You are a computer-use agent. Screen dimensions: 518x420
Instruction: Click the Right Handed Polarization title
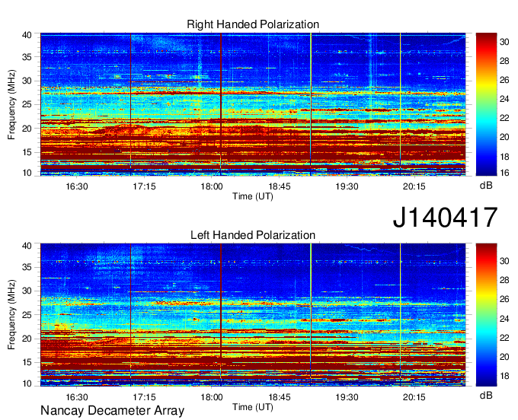point(253,24)
